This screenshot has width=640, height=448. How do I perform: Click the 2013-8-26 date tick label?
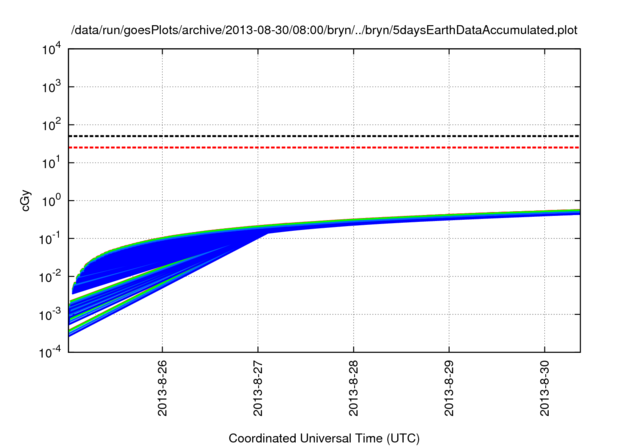pyautogui.click(x=162, y=388)
